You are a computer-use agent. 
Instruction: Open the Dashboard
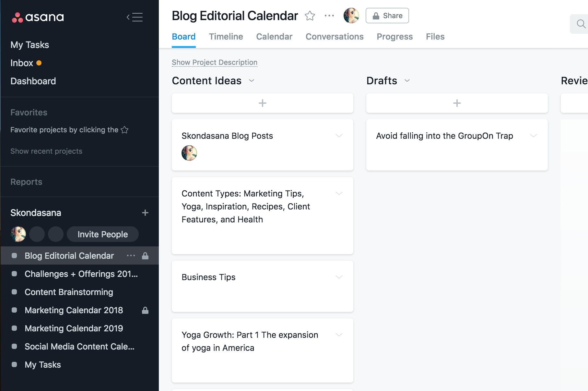point(33,81)
